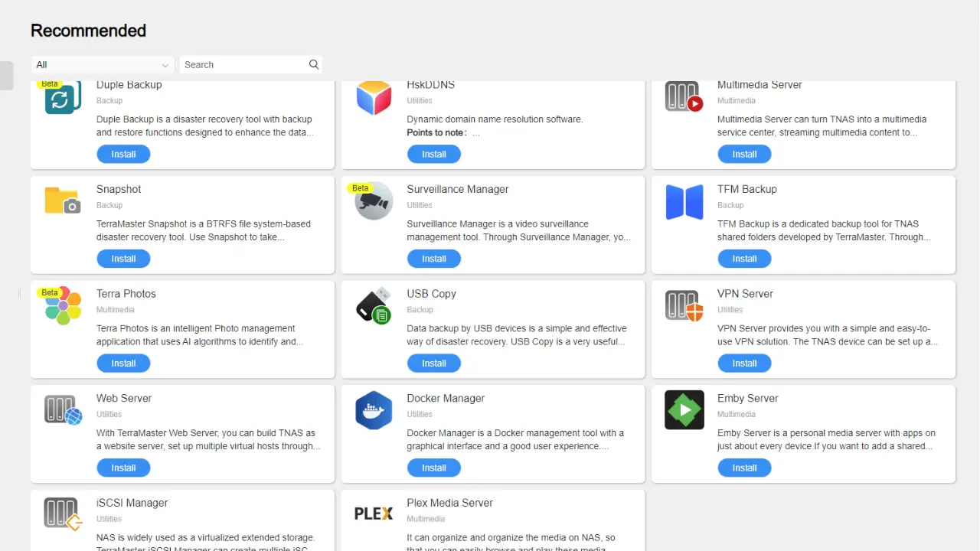Click the Terra Photos flower icon
The image size is (980, 551).
click(63, 305)
